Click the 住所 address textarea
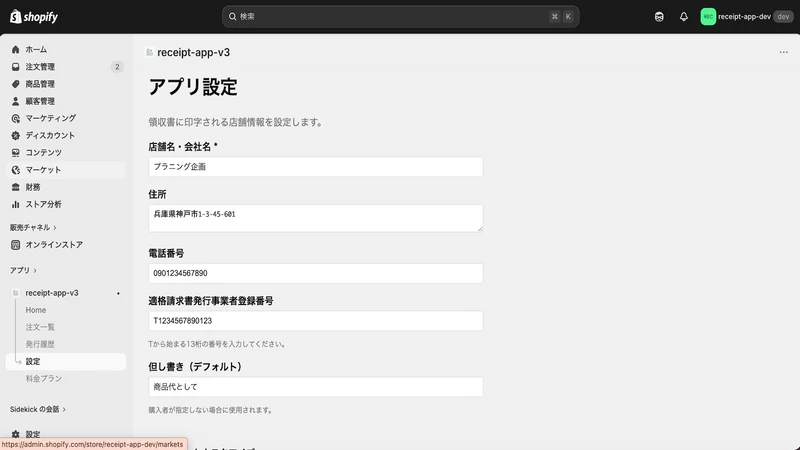Image resolution: width=800 pixels, height=450 pixels. tap(316, 218)
